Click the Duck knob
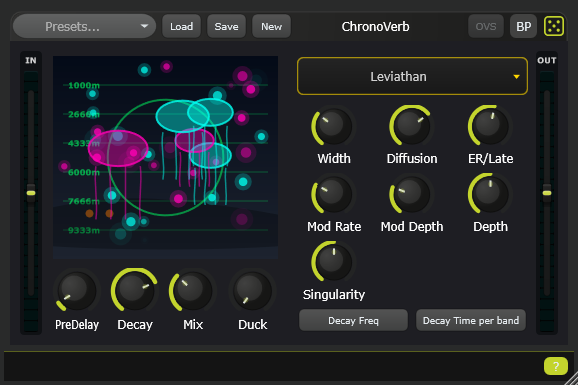578x385 pixels. coord(252,291)
